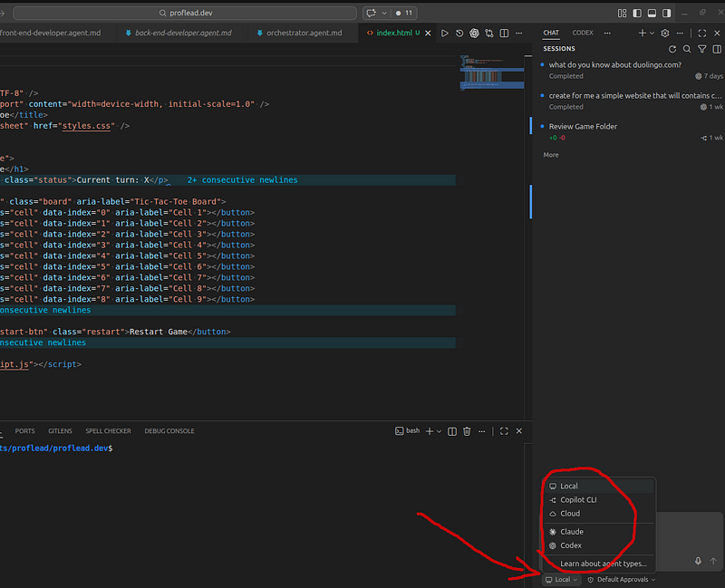
Task: Open the timeline history icon in editor toolbar
Action: (459, 34)
